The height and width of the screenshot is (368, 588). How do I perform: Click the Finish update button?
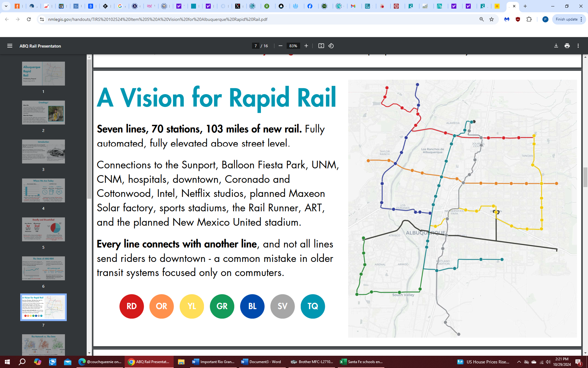pyautogui.click(x=566, y=19)
